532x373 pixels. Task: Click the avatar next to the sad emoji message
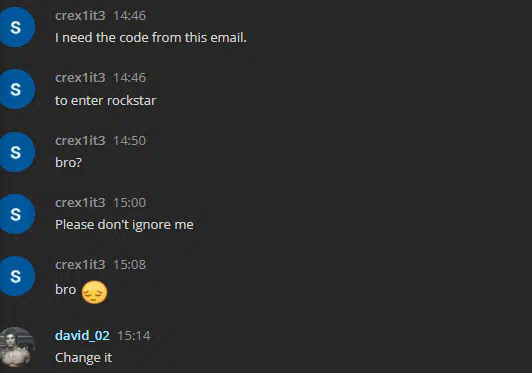15,276
